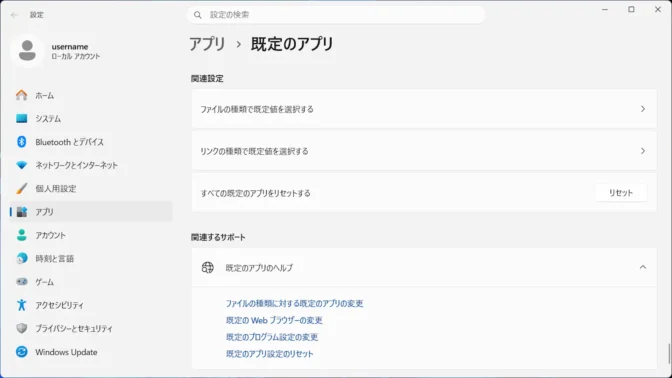This screenshot has height=378, width=672.
Task: Select ホーム in the sidebar
Action: tap(91, 95)
